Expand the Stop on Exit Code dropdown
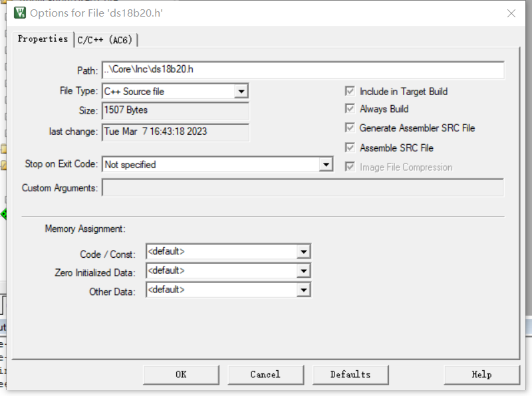Screen dimensions: 532x396 tap(326, 164)
